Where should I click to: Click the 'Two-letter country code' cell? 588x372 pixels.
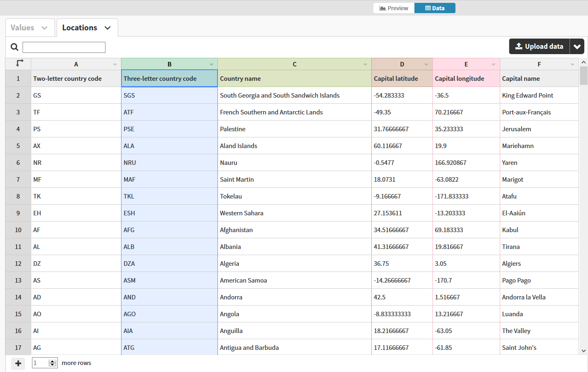point(76,78)
